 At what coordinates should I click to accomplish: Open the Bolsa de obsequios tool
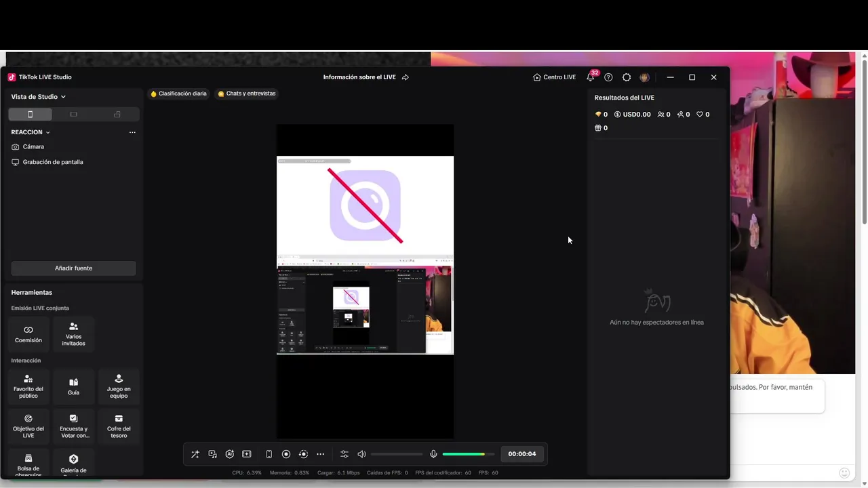point(28,462)
